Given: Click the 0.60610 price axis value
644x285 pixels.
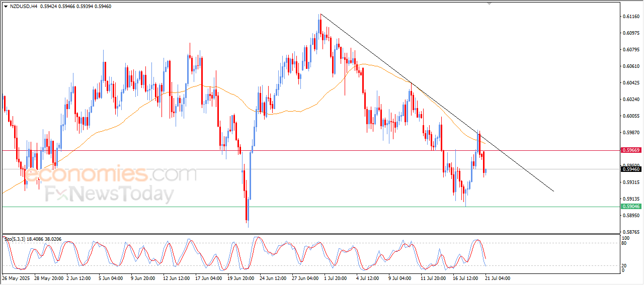Looking at the screenshot, I should [630, 66].
